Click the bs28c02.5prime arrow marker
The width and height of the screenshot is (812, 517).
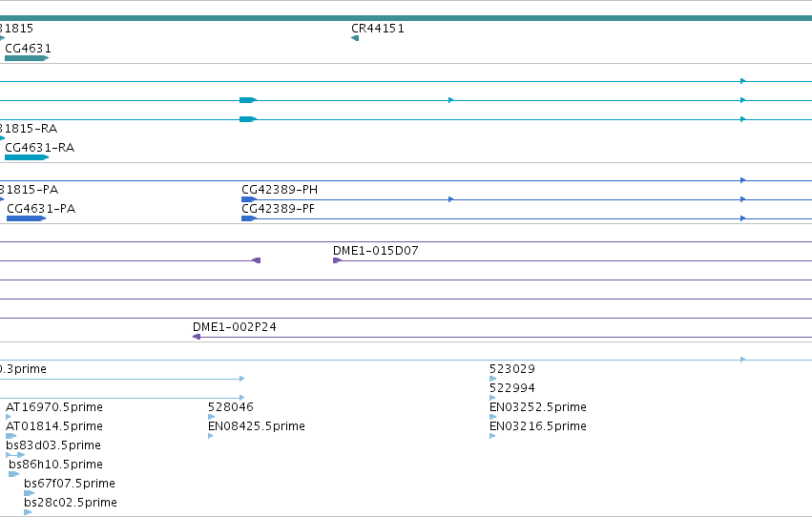pyautogui.click(x=28, y=512)
